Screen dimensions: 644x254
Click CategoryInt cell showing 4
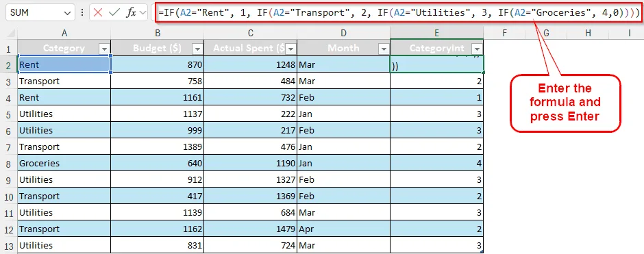(436, 163)
